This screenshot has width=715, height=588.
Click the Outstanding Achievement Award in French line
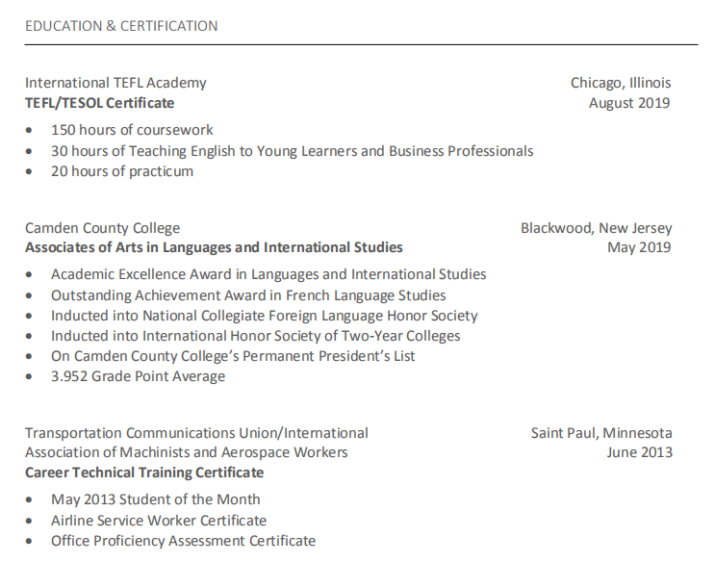click(248, 295)
